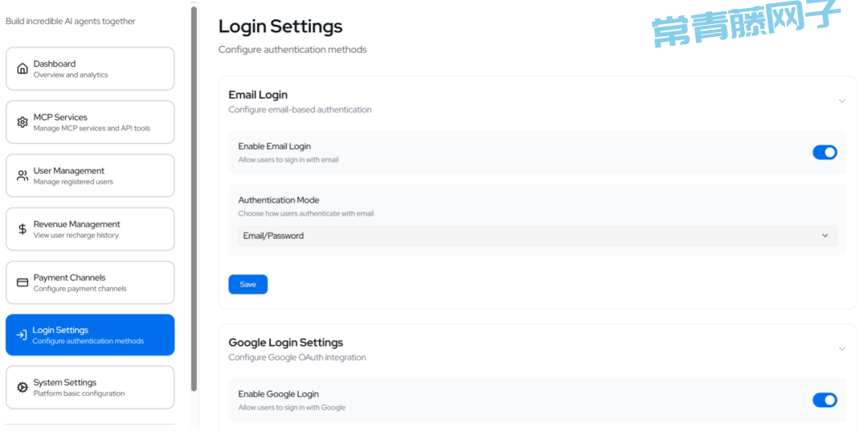868x436 pixels.
Task: Save the Email Login settings
Action: (248, 284)
